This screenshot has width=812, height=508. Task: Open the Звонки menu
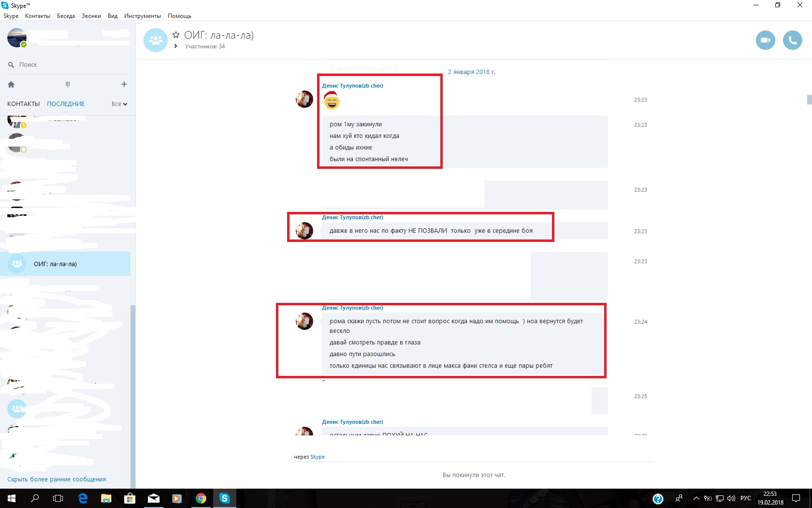(91, 16)
